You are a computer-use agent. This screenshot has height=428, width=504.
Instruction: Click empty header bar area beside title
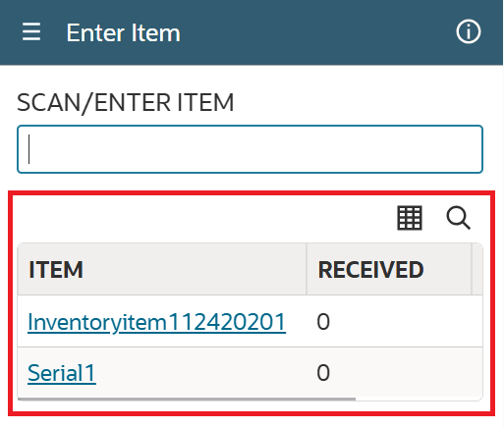[317, 32]
